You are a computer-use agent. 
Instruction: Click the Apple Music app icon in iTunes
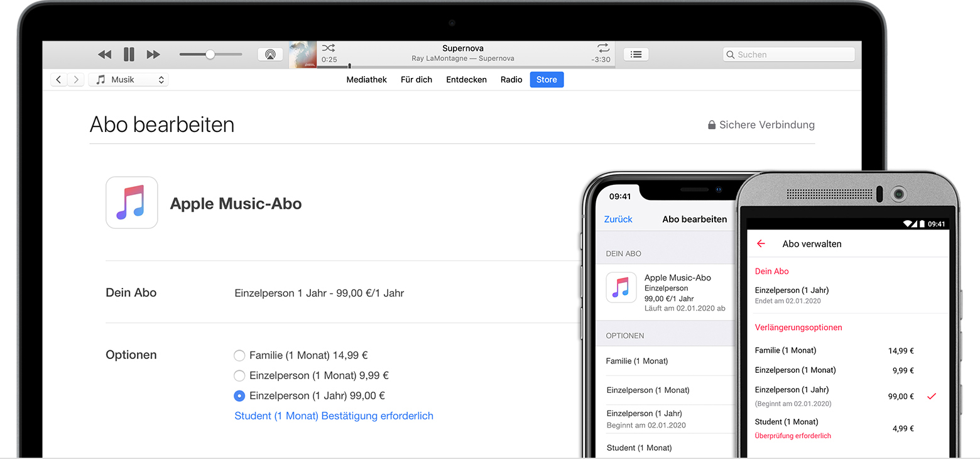tap(132, 202)
